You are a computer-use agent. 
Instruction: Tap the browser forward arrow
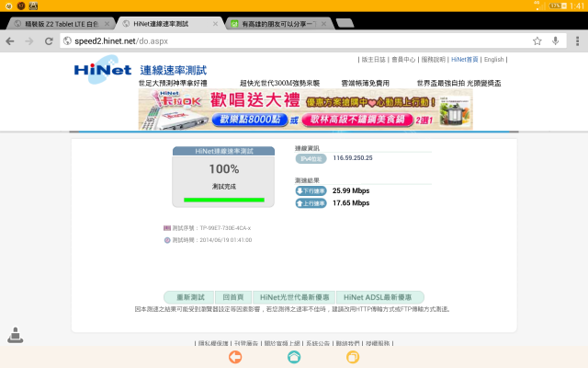click(x=29, y=40)
